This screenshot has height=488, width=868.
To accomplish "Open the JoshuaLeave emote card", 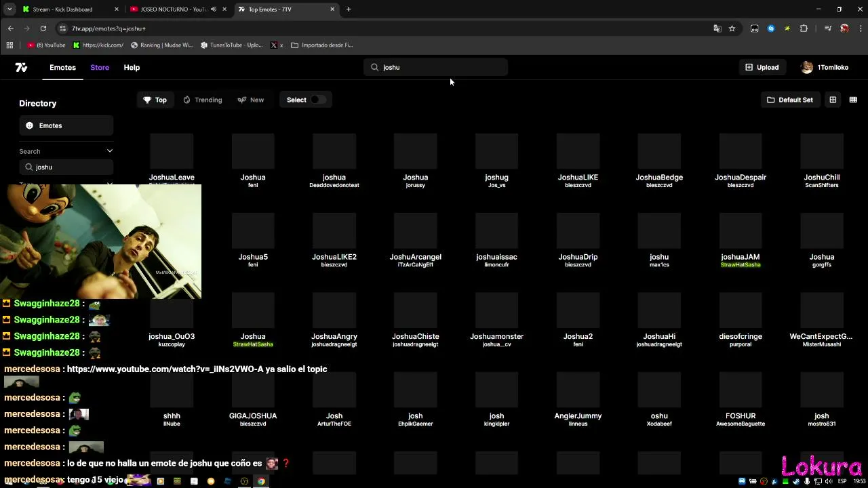I will pyautogui.click(x=172, y=160).
